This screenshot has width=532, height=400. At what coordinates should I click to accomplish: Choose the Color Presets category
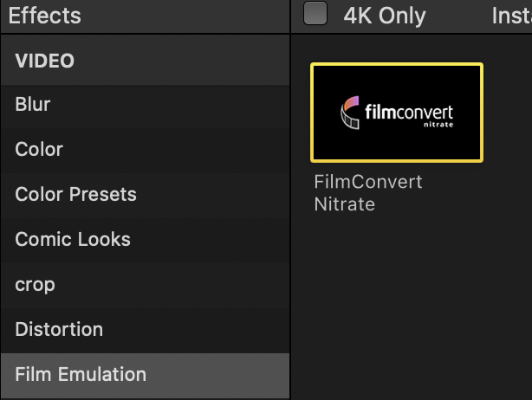(x=75, y=195)
